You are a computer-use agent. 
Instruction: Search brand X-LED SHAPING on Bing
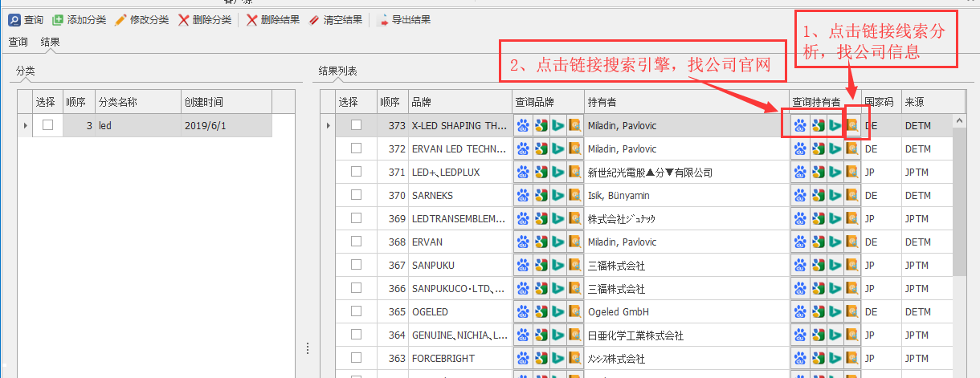pos(558,125)
